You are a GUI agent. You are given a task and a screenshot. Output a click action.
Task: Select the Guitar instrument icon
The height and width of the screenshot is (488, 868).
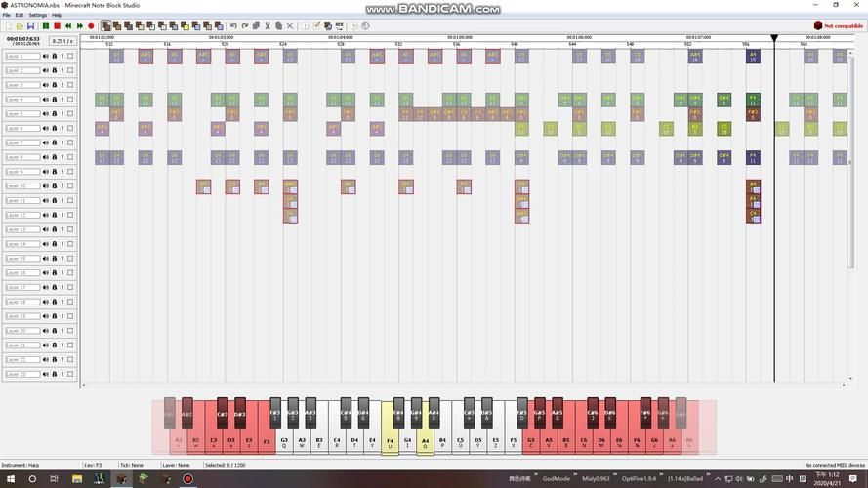pyautogui.click(x=162, y=26)
